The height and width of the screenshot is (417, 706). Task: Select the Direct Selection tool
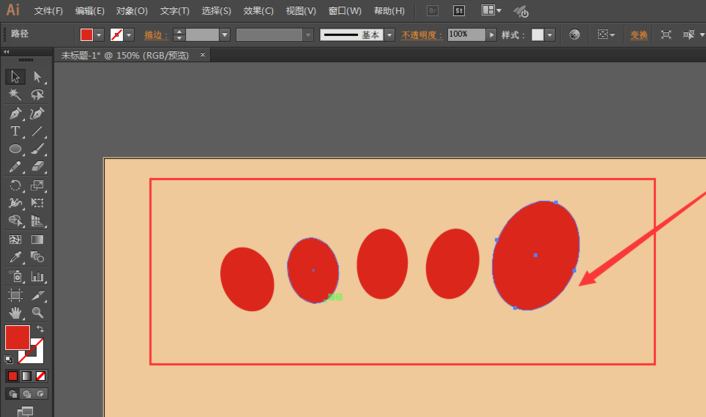click(37, 77)
